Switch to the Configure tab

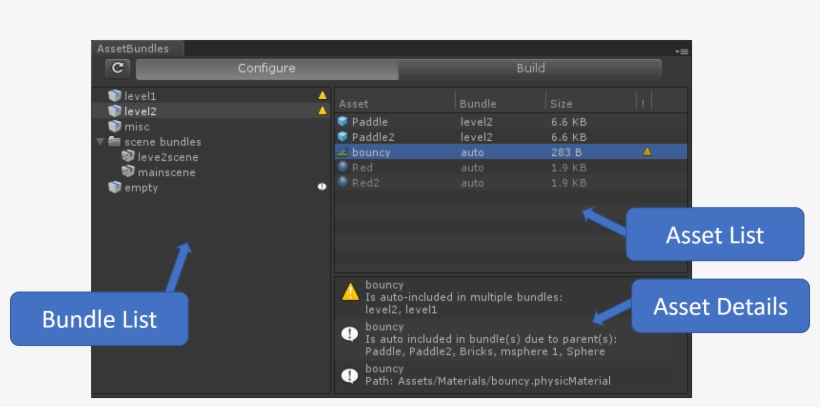[x=266, y=69]
